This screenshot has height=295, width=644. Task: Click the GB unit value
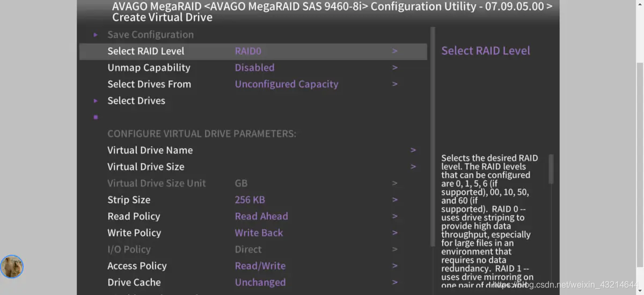(241, 183)
